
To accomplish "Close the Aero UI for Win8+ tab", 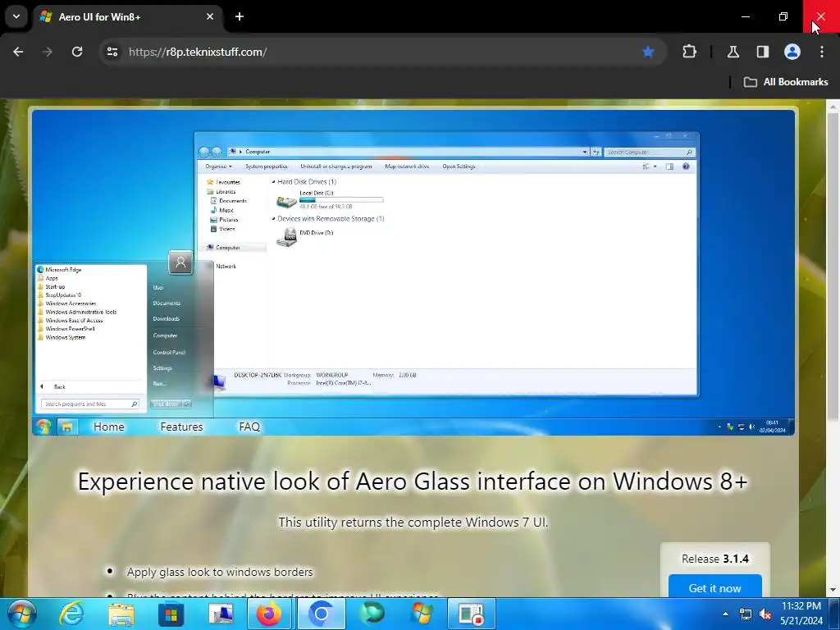I will [x=210, y=16].
